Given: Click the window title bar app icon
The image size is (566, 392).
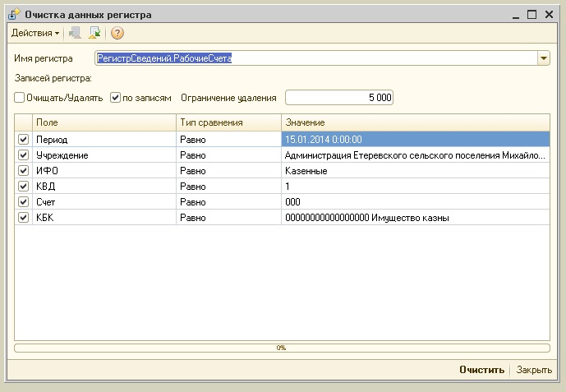Looking at the screenshot, I should coord(14,15).
